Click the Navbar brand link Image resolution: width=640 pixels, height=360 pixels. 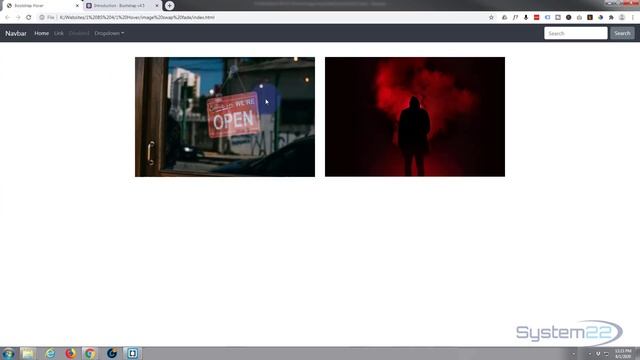pyautogui.click(x=16, y=33)
